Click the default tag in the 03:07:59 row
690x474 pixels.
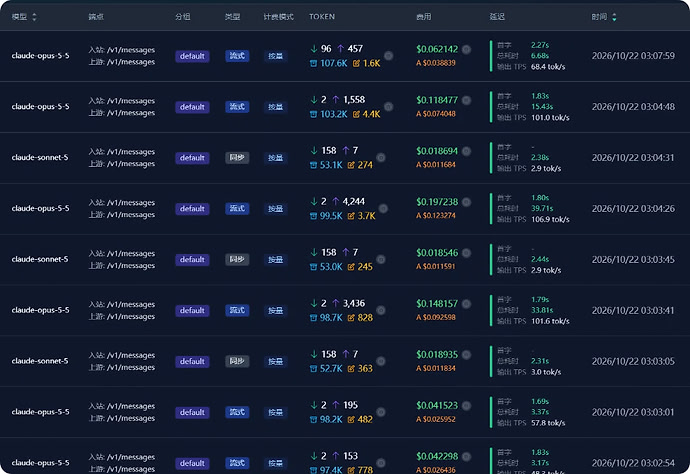pos(192,56)
